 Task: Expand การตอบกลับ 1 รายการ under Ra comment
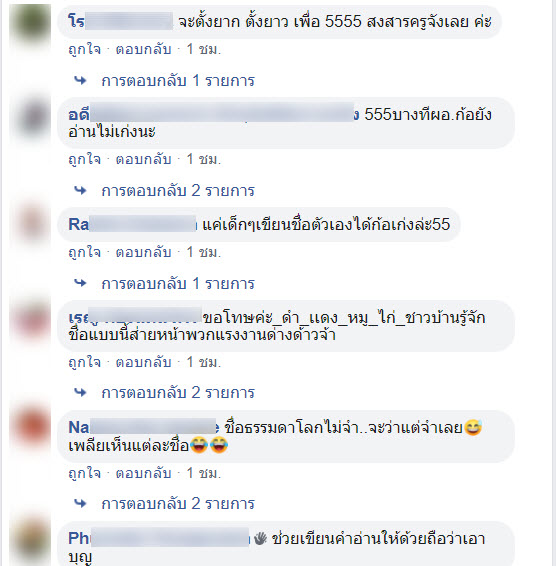[x=178, y=283]
